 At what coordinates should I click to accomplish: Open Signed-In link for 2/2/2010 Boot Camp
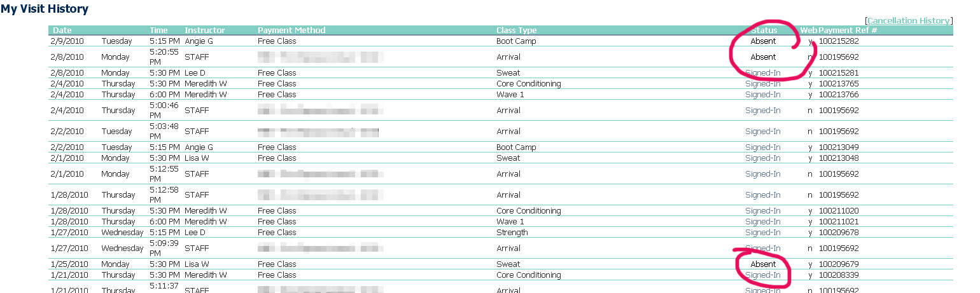coord(762,147)
